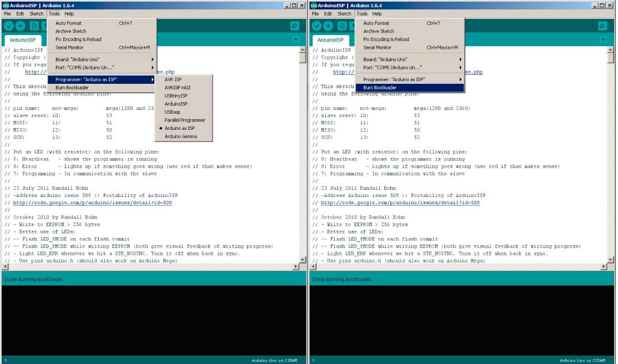
Task: Open the tab options arrow in right window
Action: click(604, 39)
